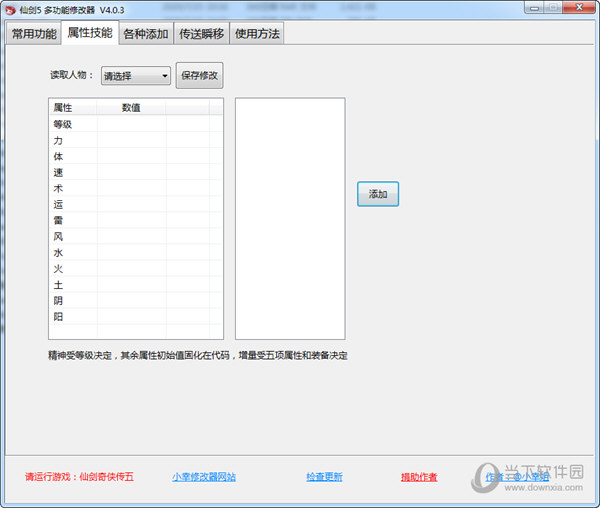Image resolution: width=600 pixels, height=508 pixels.
Task: Select the 体 attribute row
Action: tap(136, 156)
